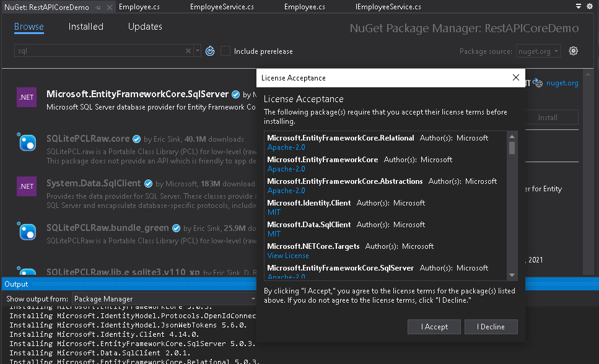Click the refresh icon beside the search box
The height and width of the screenshot is (364, 599).
pos(210,51)
